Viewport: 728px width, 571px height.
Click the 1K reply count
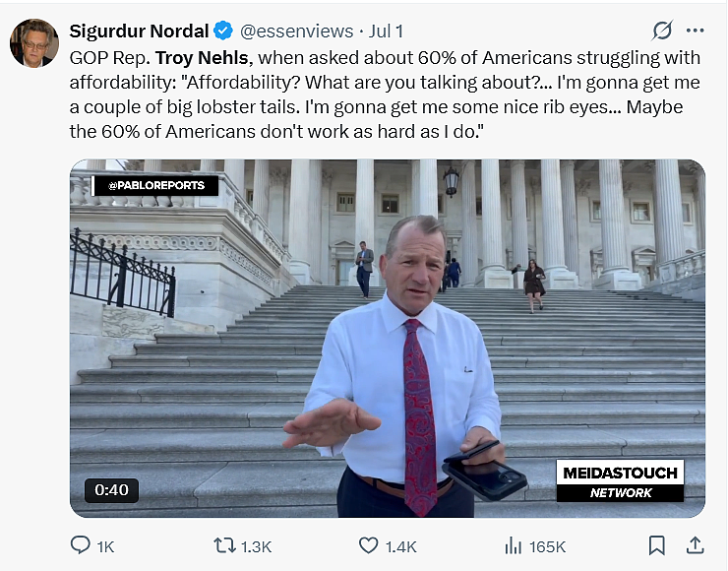[x=105, y=546]
